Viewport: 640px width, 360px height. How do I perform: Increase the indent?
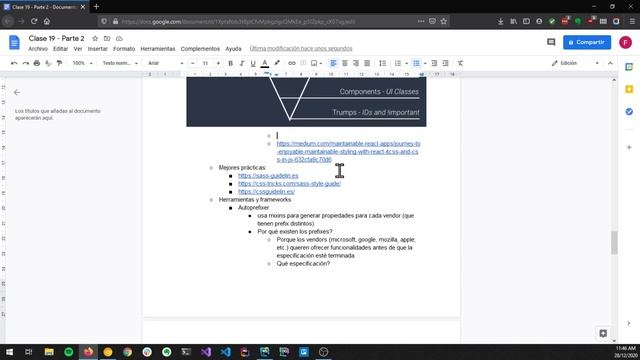coord(446,63)
